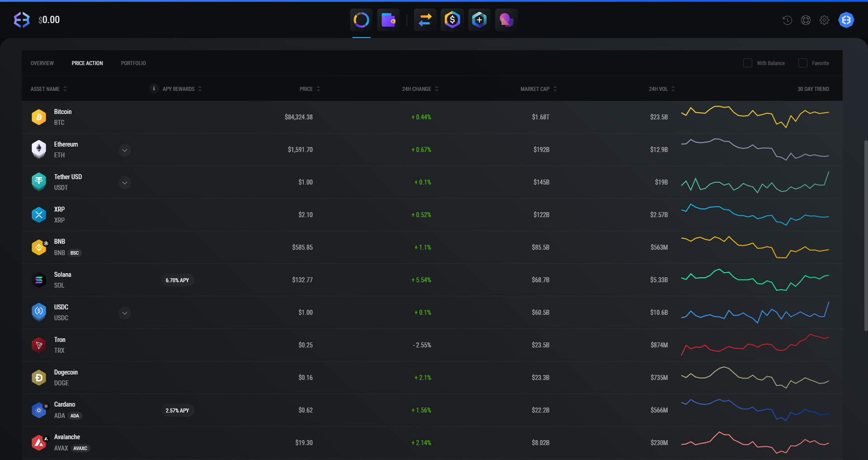
Task: Switch to the Price Action tab
Action: 87,63
